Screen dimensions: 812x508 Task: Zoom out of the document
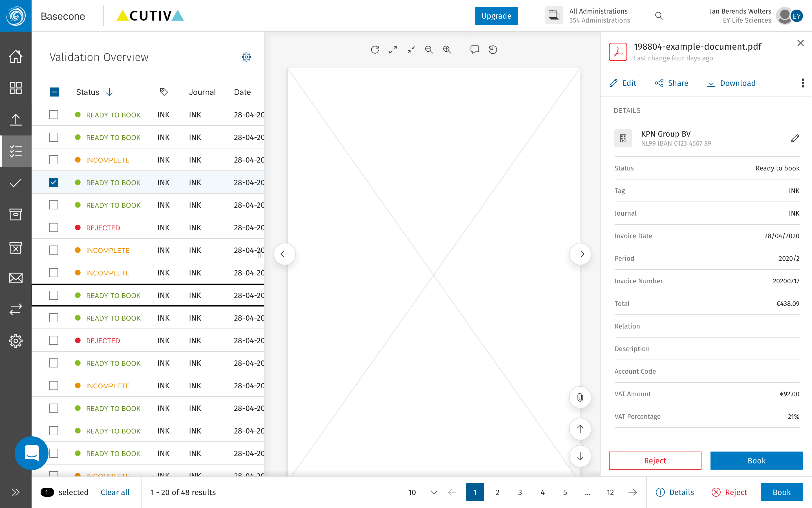(429, 50)
